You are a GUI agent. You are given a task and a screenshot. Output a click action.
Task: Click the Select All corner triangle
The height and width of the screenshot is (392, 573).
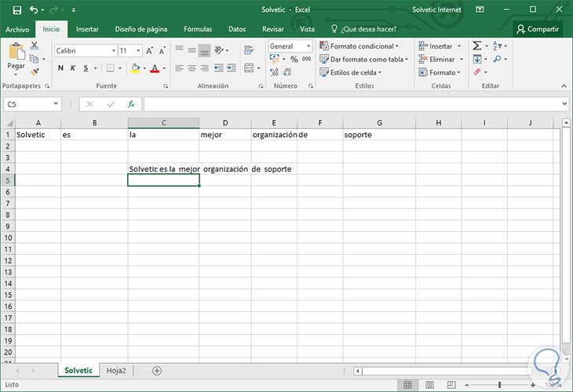9,123
